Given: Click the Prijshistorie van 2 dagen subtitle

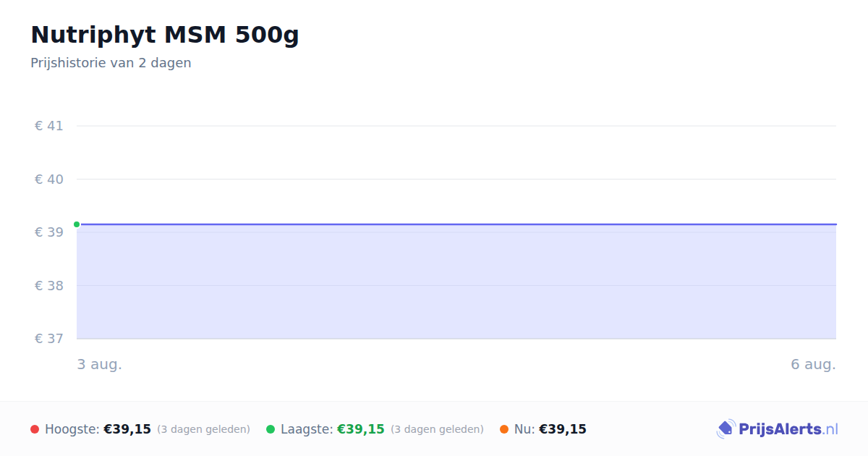Looking at the screenshot, I should click(111, 63).
